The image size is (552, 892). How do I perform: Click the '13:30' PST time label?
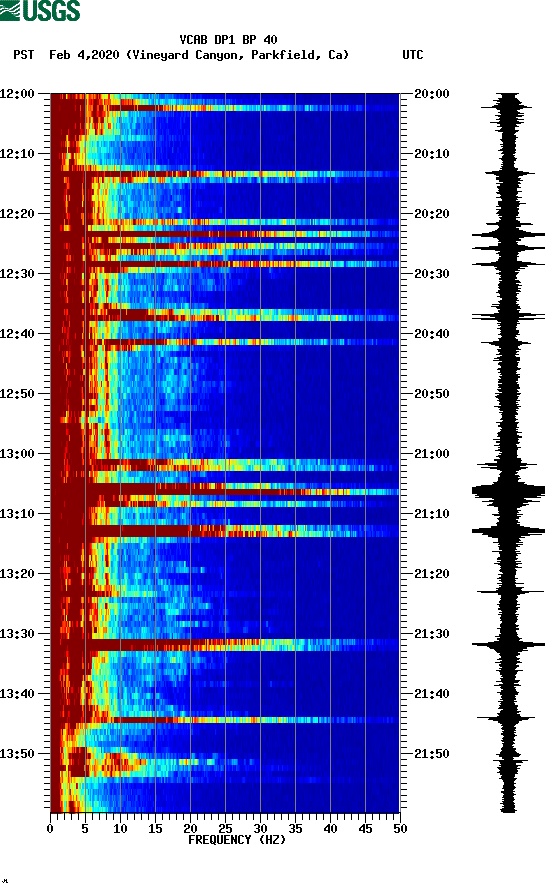click(18, 634)
